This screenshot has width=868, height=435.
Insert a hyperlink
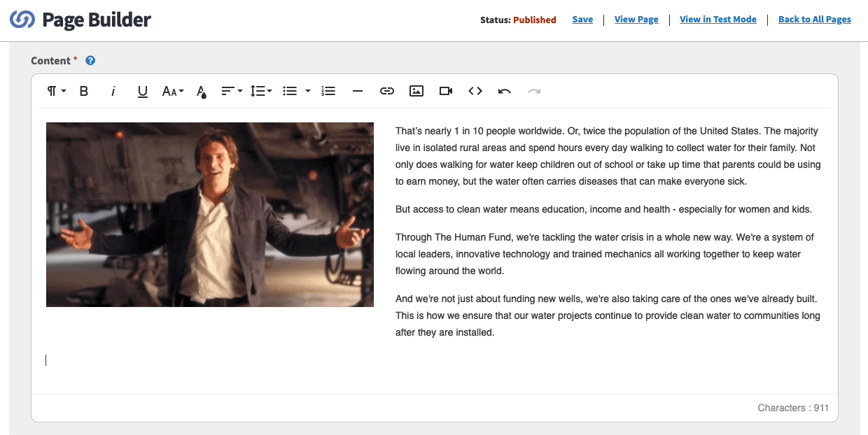point(387,91)
